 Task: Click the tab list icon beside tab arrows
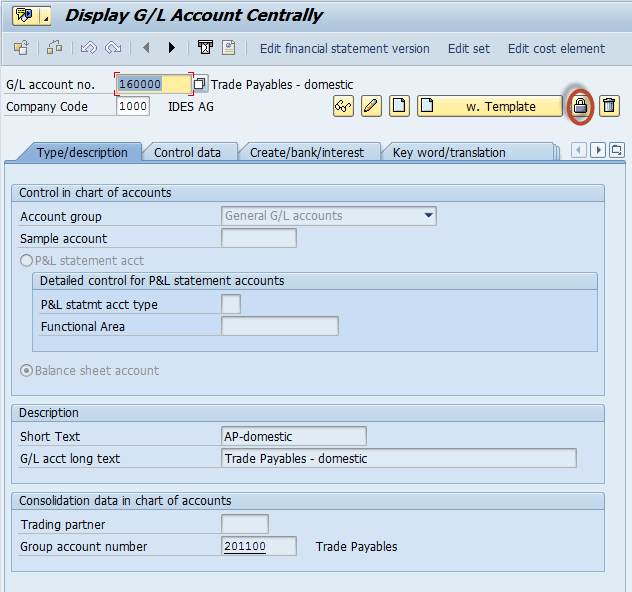pyautogui.click(x=616, y=150)
